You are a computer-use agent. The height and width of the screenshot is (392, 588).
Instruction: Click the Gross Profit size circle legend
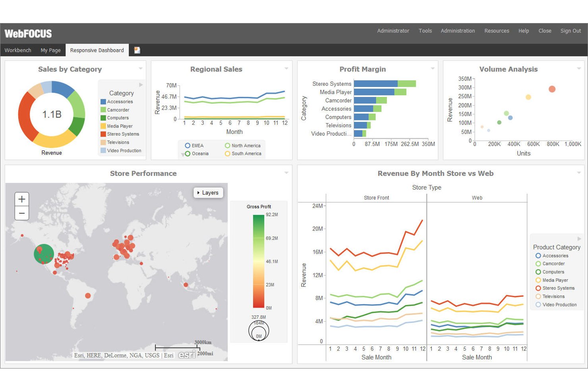259,331
